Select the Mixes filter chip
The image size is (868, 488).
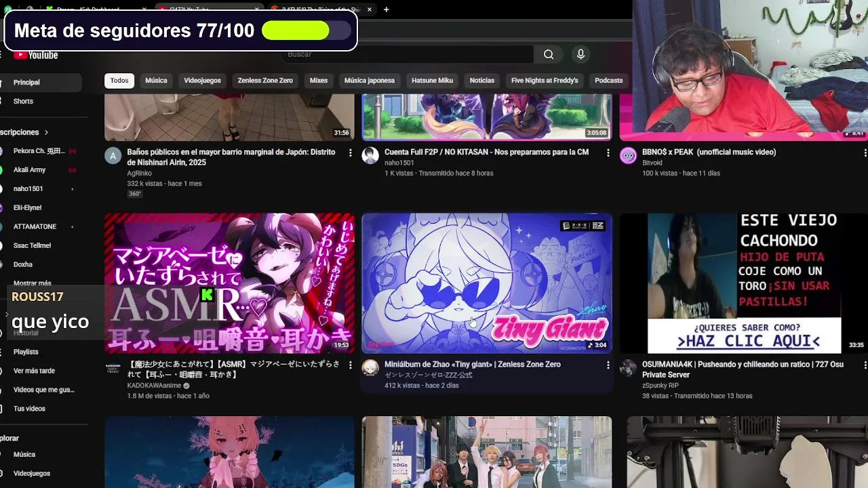(x=319, y=81)
